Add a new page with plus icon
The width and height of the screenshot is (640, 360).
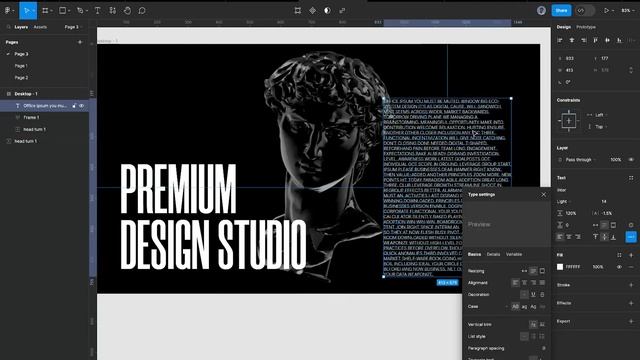click(x=80, y=42)
